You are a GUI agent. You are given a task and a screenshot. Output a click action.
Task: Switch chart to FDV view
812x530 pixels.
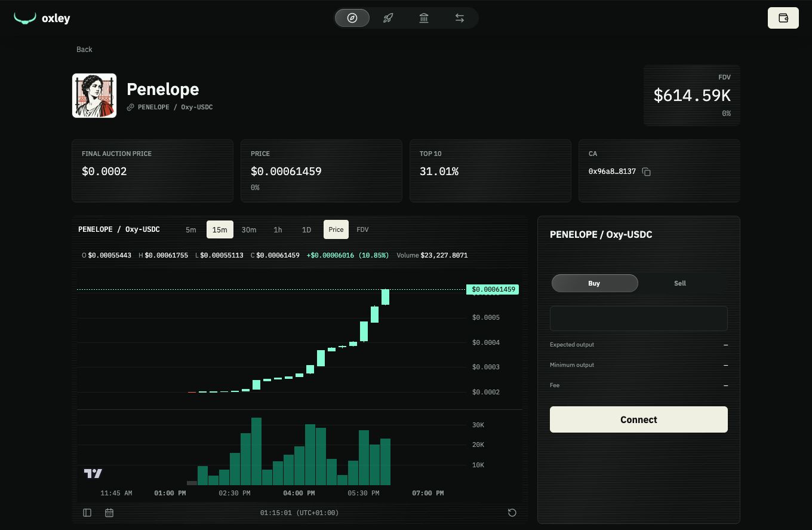[362, 229]
